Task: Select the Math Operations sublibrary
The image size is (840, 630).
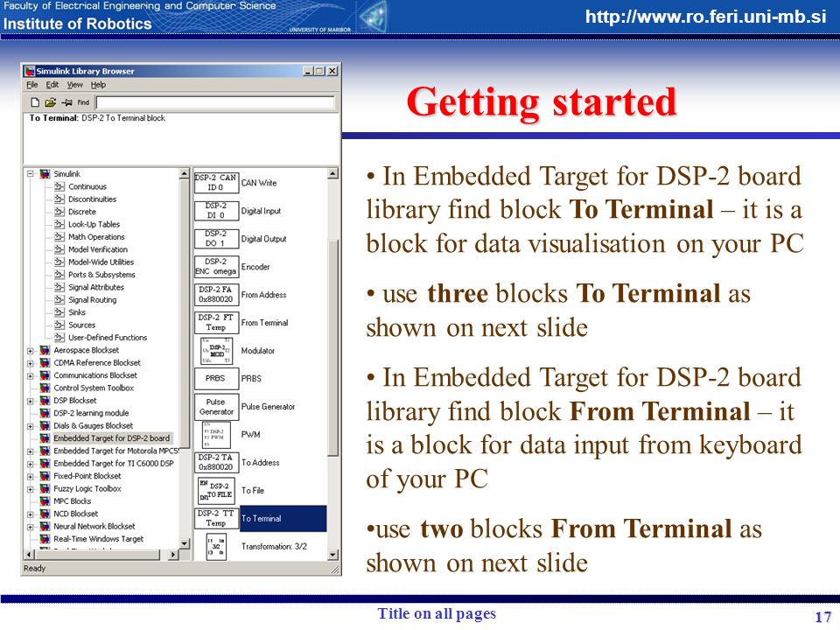Action: coord(96,237)
